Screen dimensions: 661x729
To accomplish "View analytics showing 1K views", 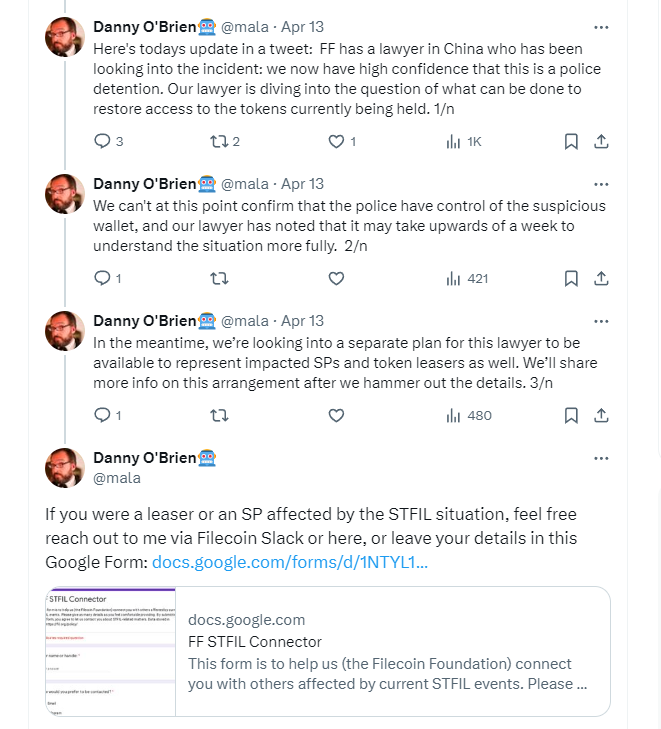I will tap(463, 141).
